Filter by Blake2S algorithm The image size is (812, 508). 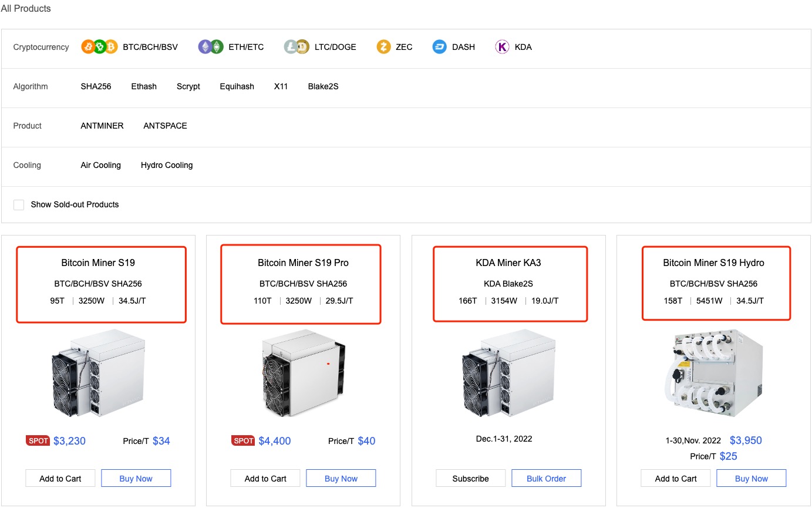[x=324, y=86]
